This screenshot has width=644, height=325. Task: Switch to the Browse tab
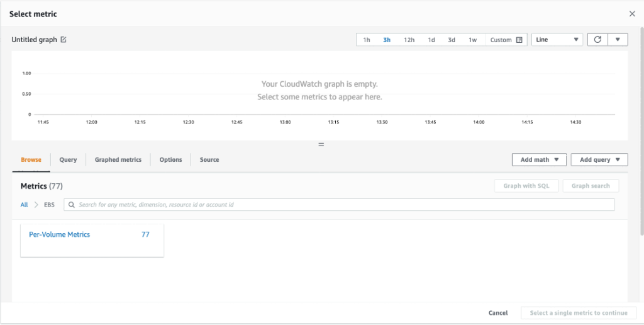point(31,159)
